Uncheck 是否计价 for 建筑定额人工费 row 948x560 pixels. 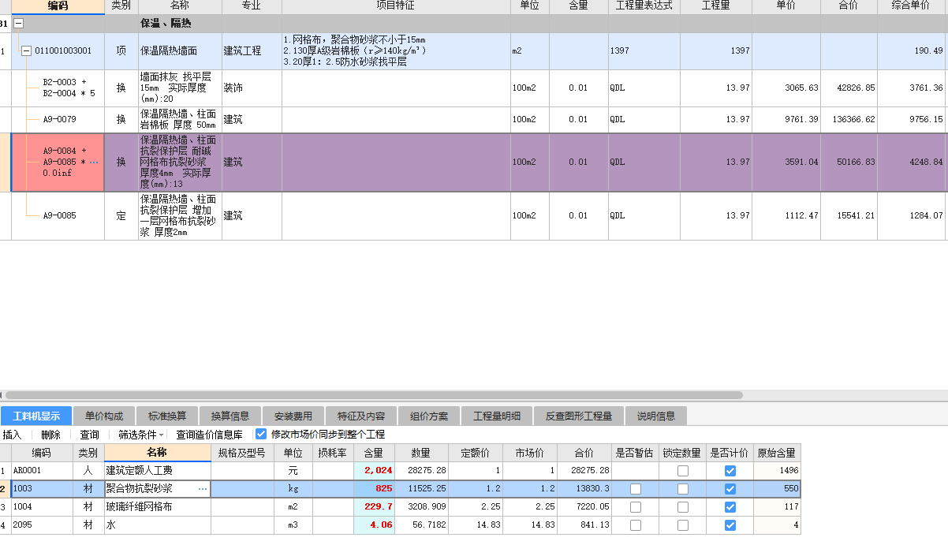pyautogui.click(x=730, y=471)
